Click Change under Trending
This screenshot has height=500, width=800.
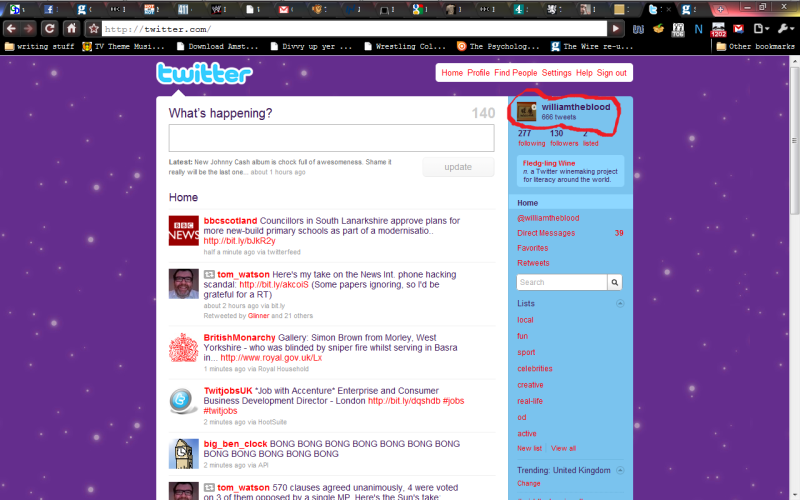[529, 483]
